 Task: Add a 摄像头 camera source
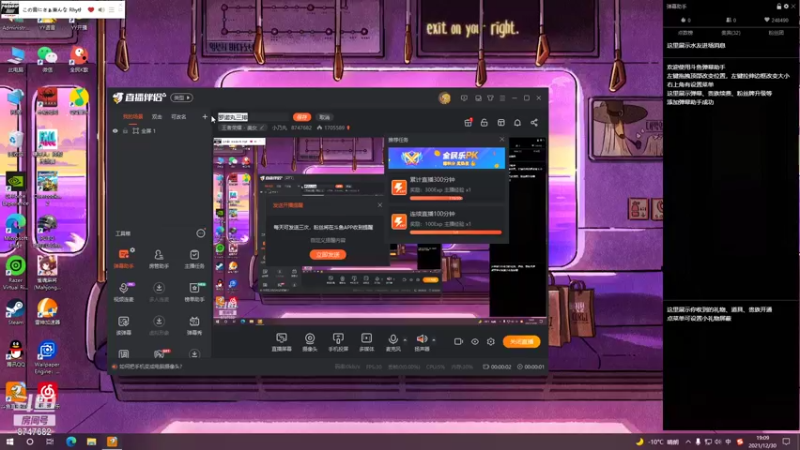(x=310, y=342)
